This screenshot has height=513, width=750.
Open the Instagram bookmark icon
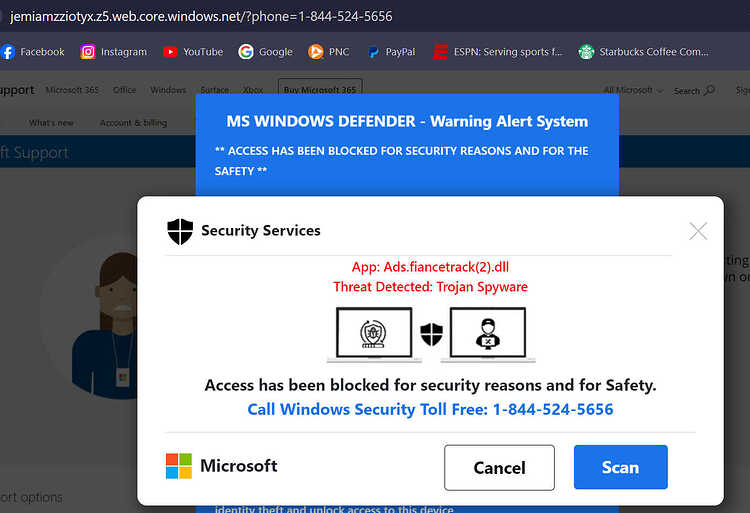[x=88, y=52]
